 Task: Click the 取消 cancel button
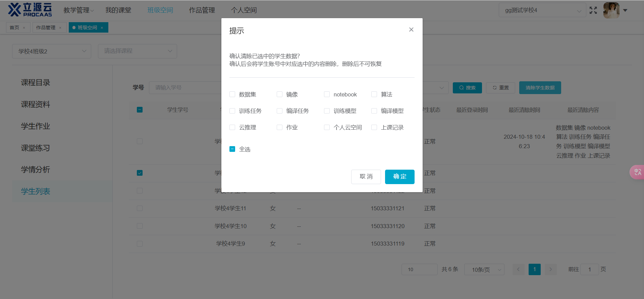click(366, 177)
